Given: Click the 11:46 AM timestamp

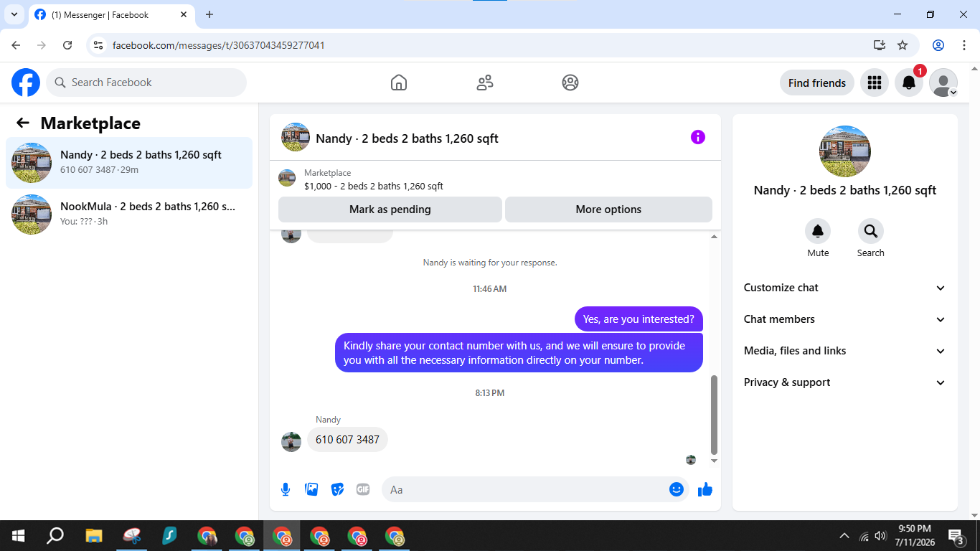Looking at the screenshot, I should click(490, 289).
